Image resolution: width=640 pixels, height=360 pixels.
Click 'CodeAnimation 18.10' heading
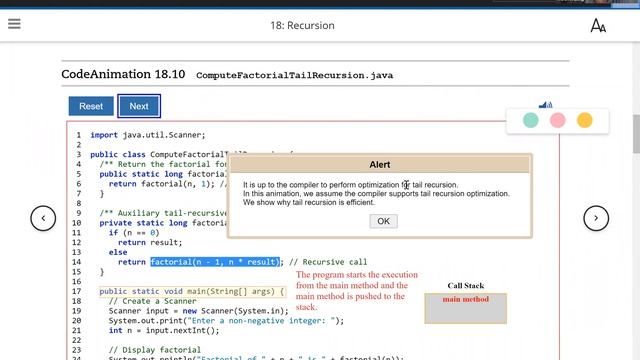click(x=123, y=74)
